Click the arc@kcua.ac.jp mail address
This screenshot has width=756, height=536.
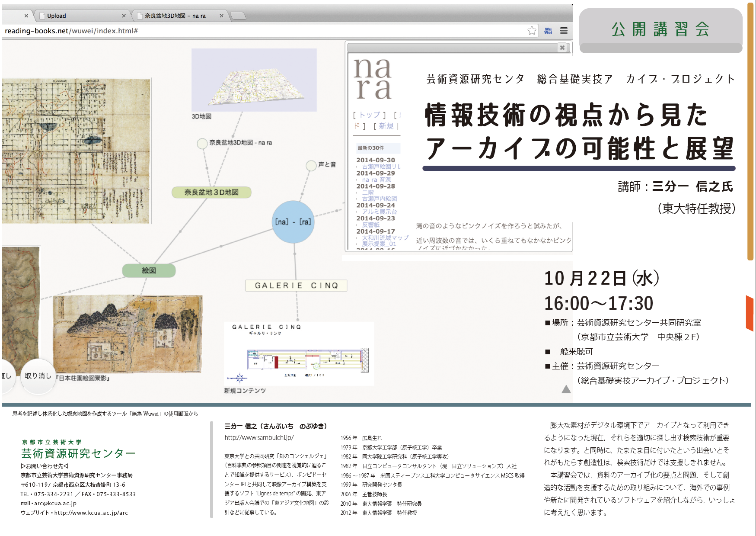click(x=55, y=504)
